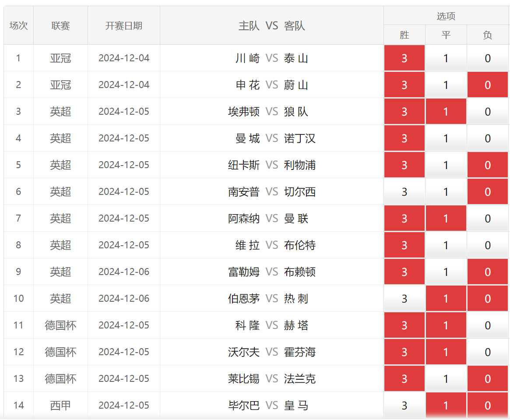
Task: Deselect loss option 0 for 莱比锡 VS 法兰克
Action: pyautogui.click(x=488, y=378)
